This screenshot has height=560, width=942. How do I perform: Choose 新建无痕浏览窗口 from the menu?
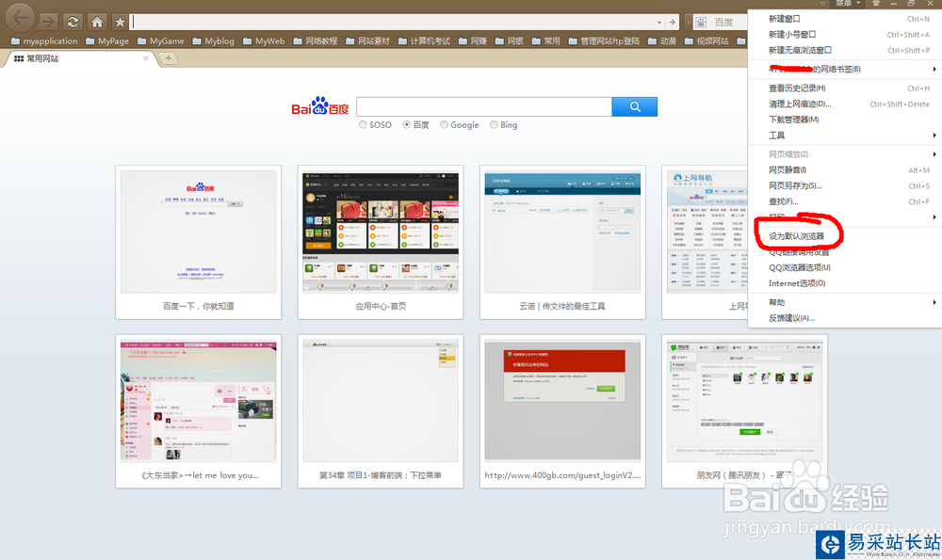pyautogui.click(x=845, y=50)
